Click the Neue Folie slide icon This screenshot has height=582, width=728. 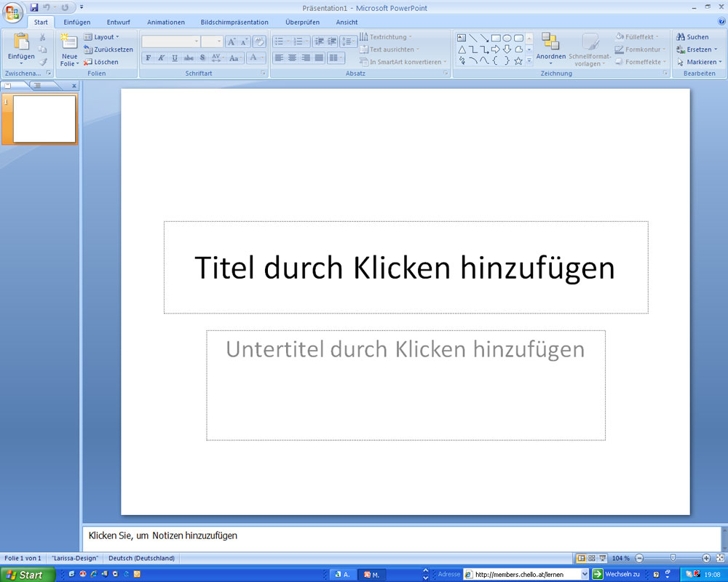pos(69,41)
